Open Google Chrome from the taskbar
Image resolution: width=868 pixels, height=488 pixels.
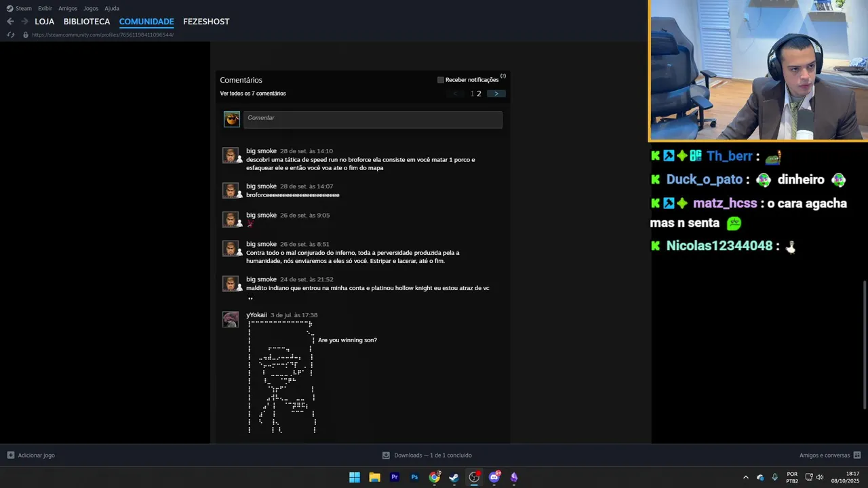pos(435,477)
